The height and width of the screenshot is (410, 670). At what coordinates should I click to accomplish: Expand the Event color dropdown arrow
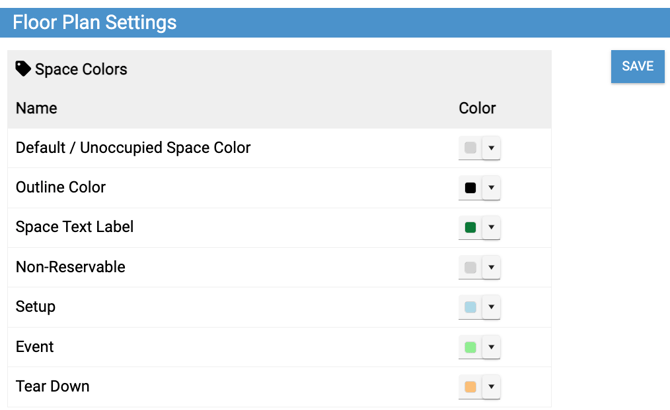[491, 347]
